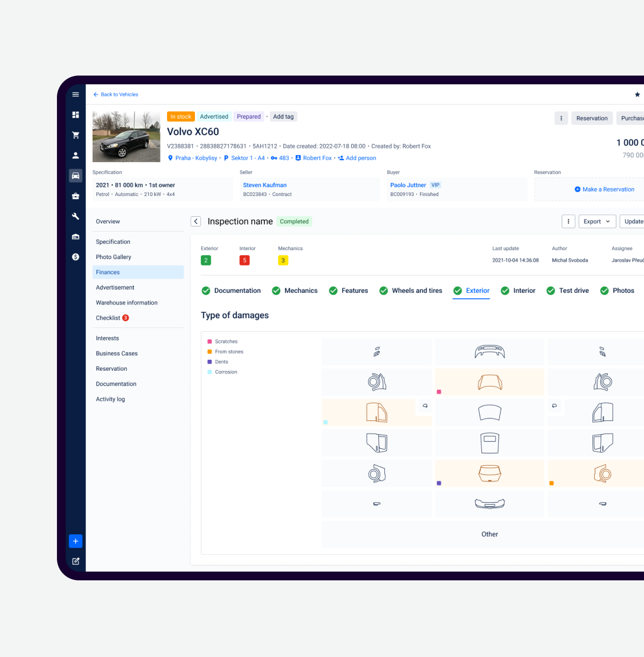Switch to Mechanics inspection tab
This screenshot has width=644, height=657.
coord(295,291)
